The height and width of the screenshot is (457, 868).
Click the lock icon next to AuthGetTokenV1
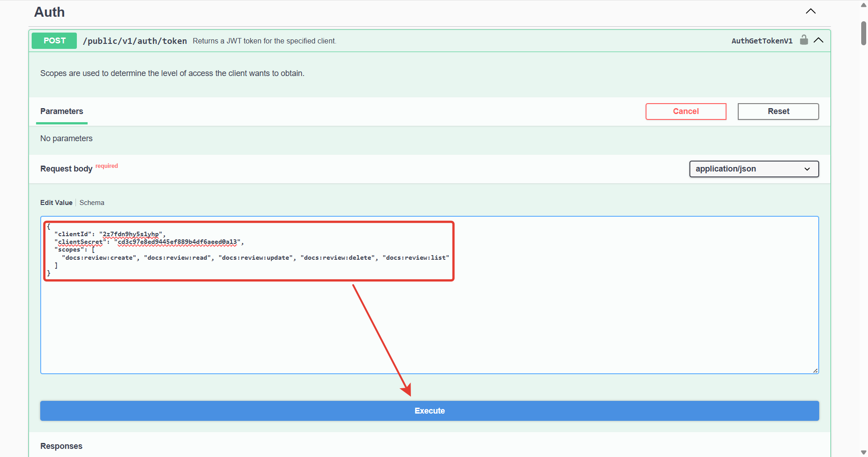coord(804,40)
